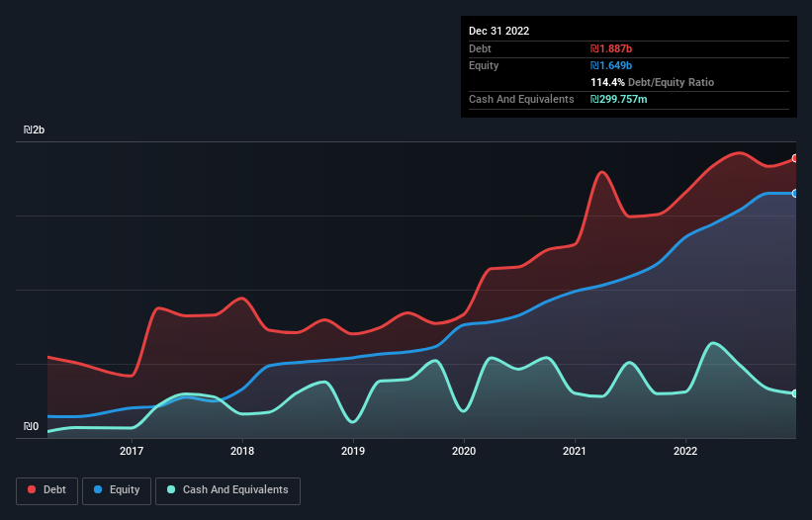The height and width of the screenshot is (520, 812).
Task: Click the teal Cash And Equivalents legend dot
Action: pos(171,489)
